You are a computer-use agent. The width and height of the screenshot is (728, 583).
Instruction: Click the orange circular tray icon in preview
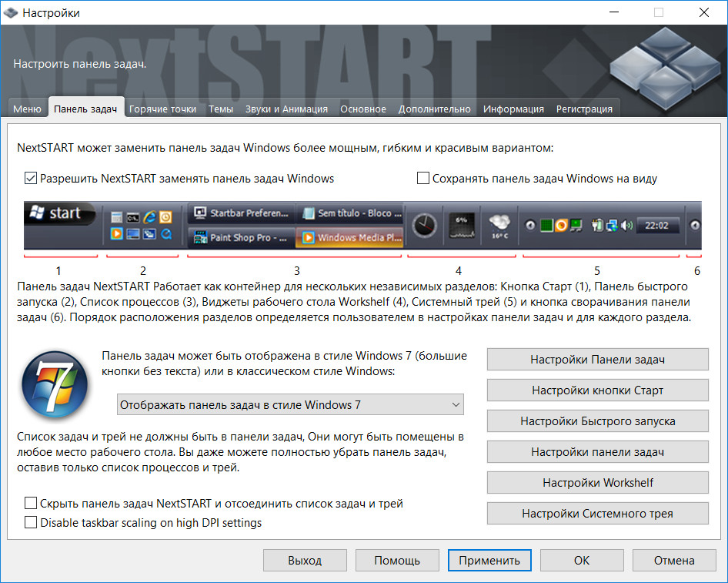[x=561, y=226]
